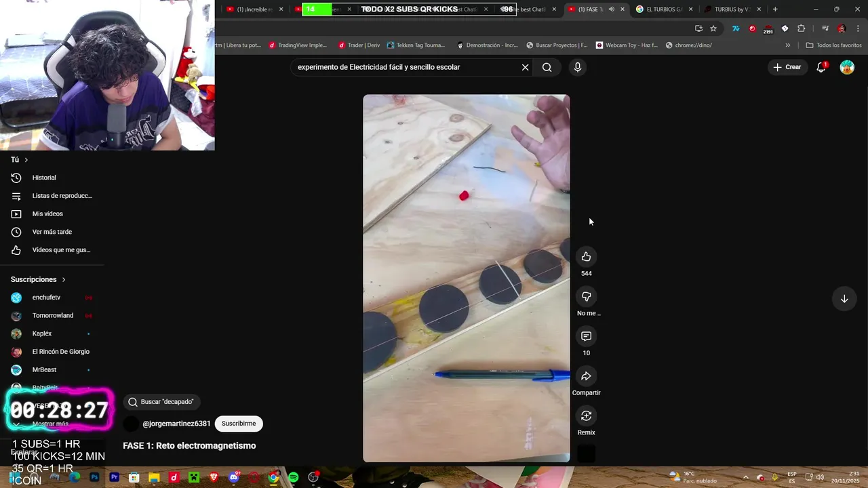
Task: Open Videos que me gustan in sidebar
Action: point(52,250)
